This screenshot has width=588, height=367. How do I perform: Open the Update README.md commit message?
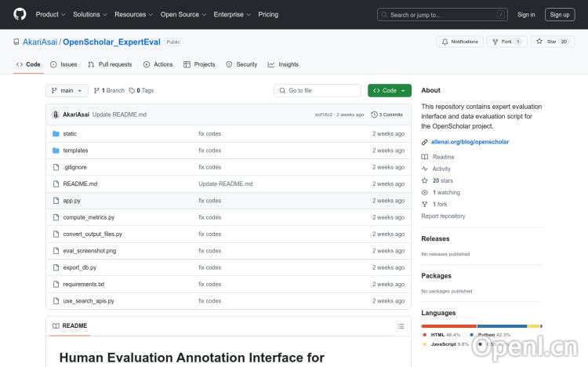coord(119,114)
